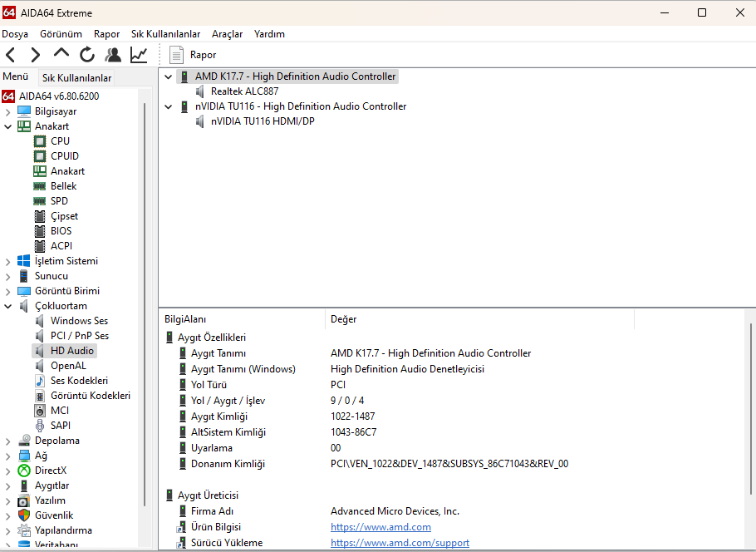The height and width of the screenshot is (552, 756).
Task: Open the user management toolbar icon
Action: coord(113,55)
